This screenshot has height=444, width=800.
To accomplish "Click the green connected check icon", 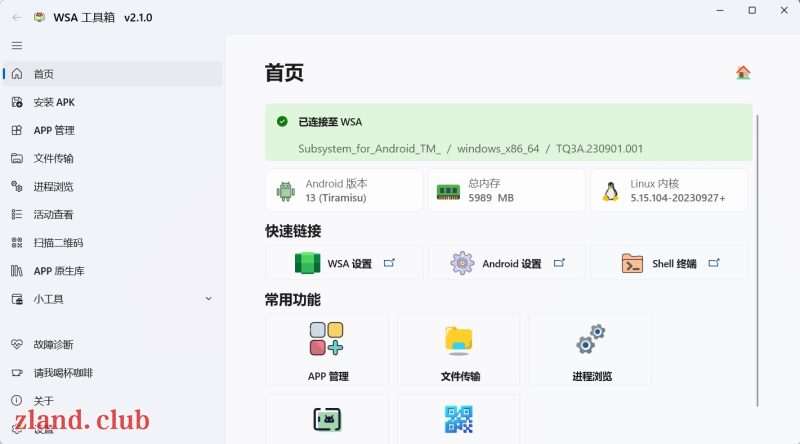I will [x=282, y=121].
